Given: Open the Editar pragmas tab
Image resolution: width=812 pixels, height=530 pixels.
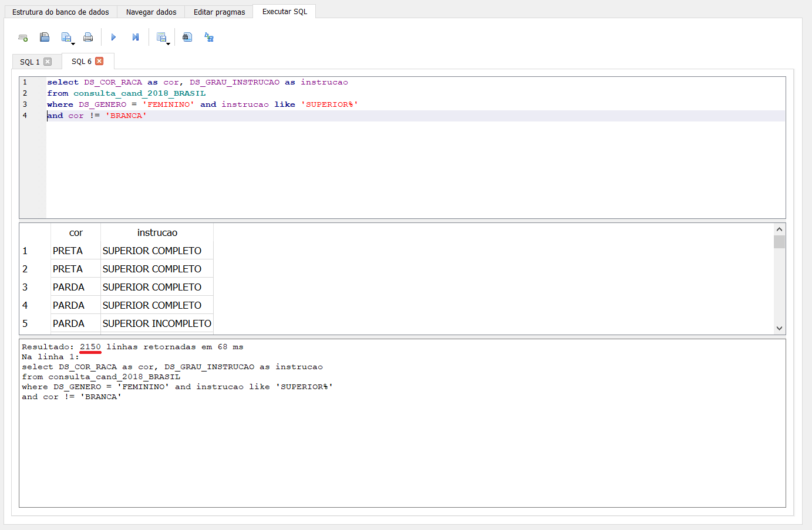Looking at the screenshot, I should coord(219,12).
